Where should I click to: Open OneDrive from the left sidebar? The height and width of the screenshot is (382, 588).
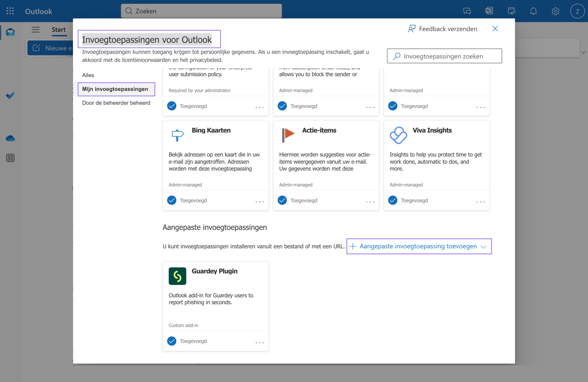pyautogui.click(x=10, y=138)
